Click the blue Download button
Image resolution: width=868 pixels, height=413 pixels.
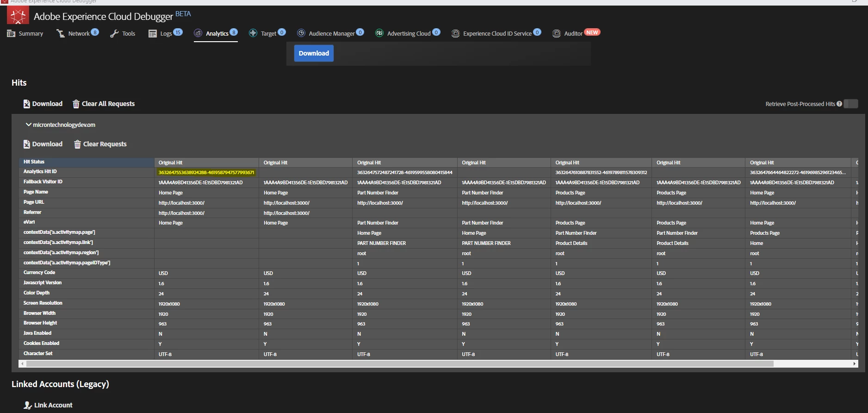pyautogui.click(x=314, y=53)
